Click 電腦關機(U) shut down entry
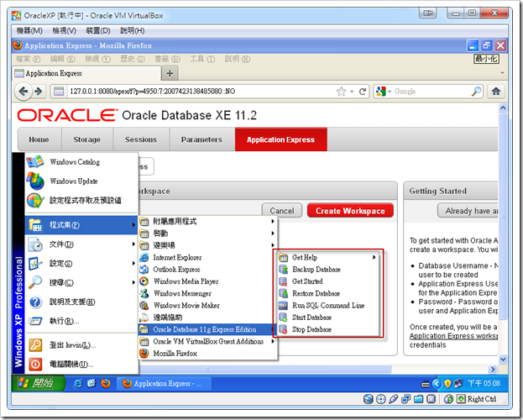 point(81,364)
